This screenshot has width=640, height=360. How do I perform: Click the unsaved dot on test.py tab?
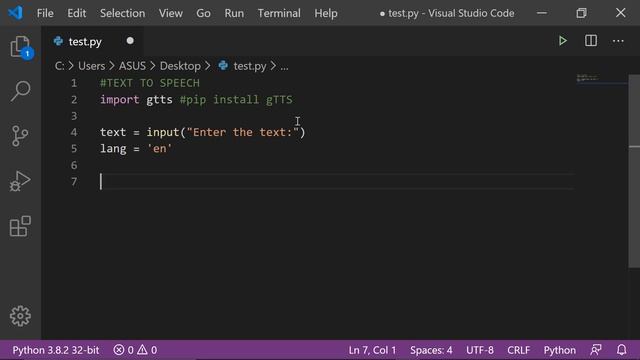pyautogui.click(x=130, y=41)
